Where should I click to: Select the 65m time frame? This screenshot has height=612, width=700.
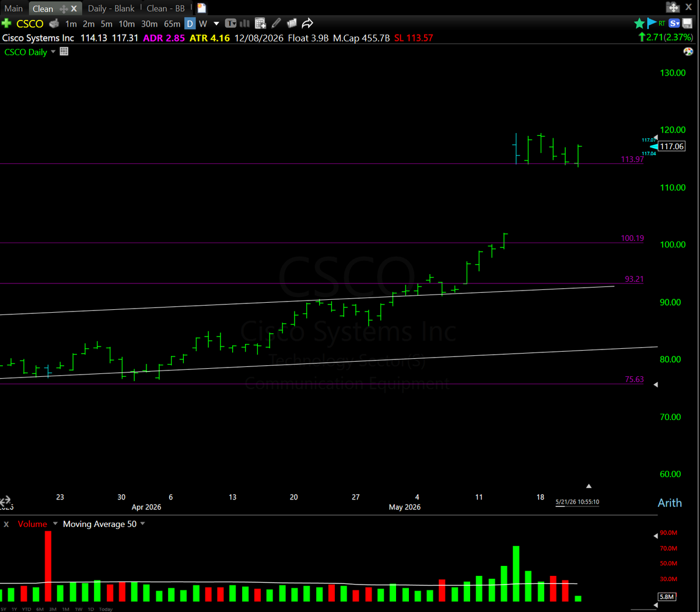click(172, 24)
